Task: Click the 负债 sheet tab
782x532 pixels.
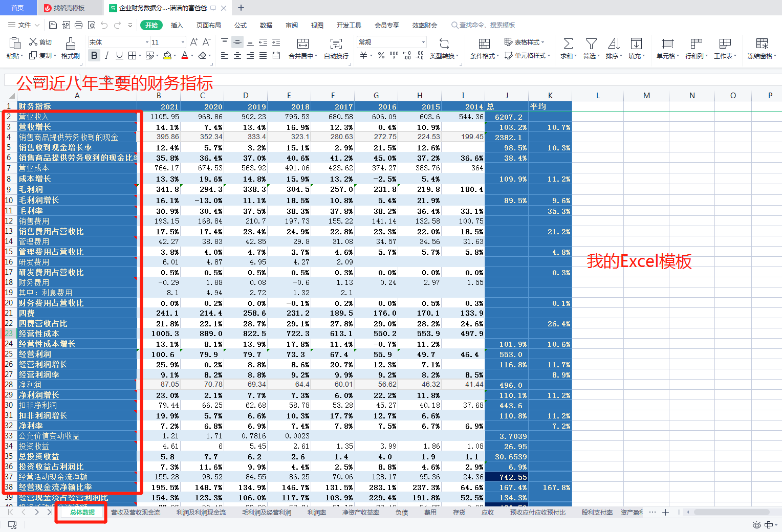Action: 401,512
